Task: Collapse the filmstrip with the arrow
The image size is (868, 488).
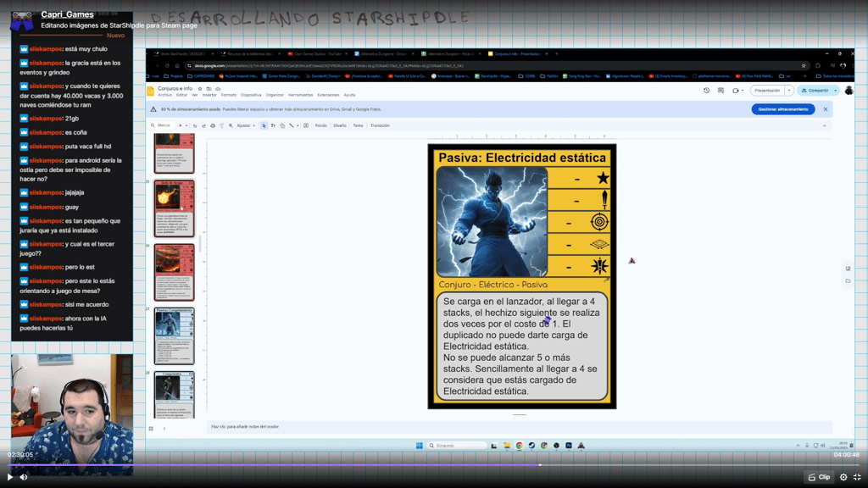Action: tap(164, 428)
